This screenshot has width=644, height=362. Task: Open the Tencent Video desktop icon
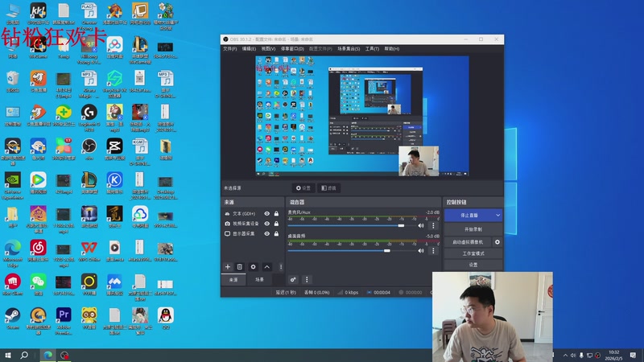tap(38, 183)
